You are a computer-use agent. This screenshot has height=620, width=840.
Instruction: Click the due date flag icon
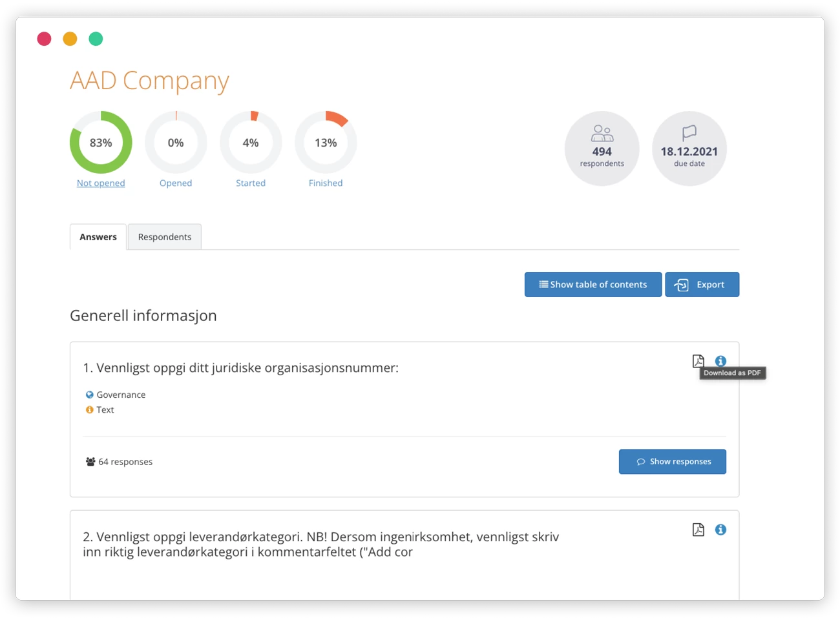[x=689, y=133]
